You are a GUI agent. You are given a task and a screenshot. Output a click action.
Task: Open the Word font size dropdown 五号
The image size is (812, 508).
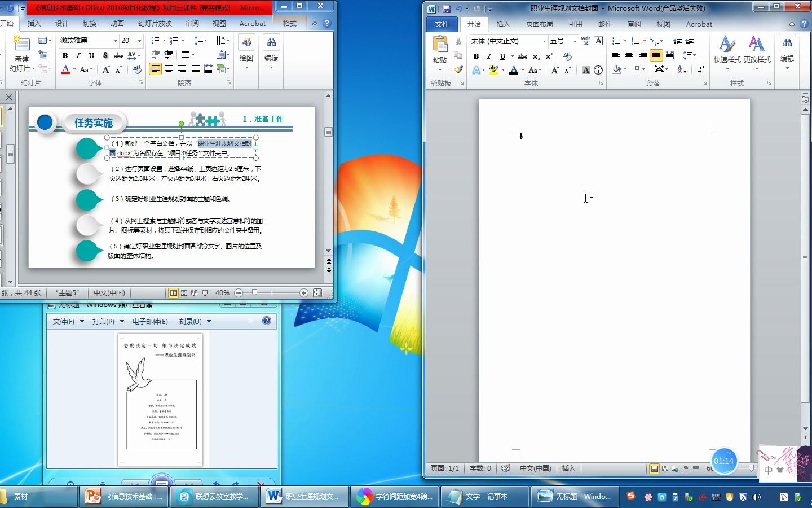(575, 41)
